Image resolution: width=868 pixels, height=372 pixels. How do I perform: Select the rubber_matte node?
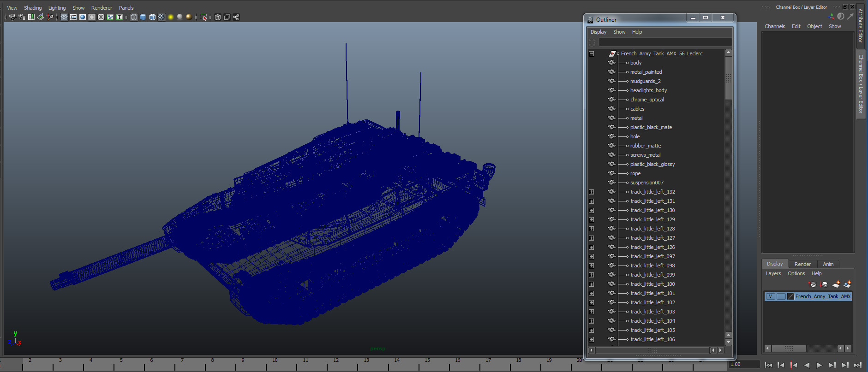pyautogui.click(x=646, y=146)
